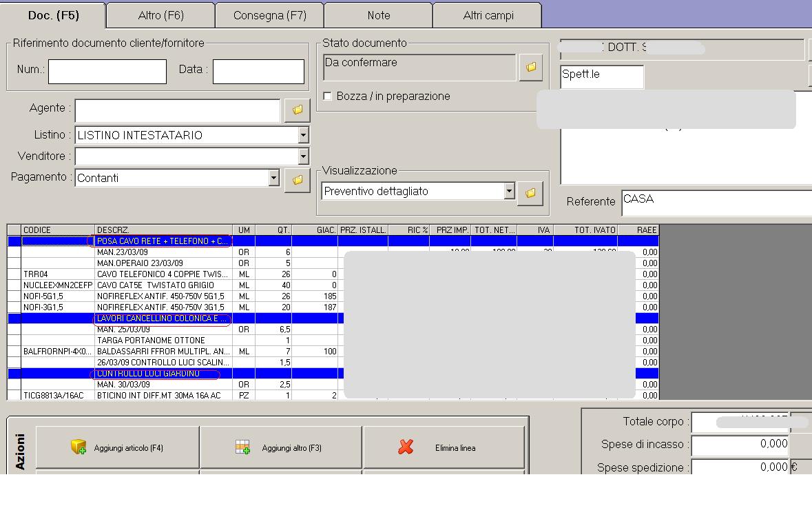Image resolution: width=812 pixels, height=517 pixels.
Task: Click the GIAC. column header
Action: [x=315, y=230]
